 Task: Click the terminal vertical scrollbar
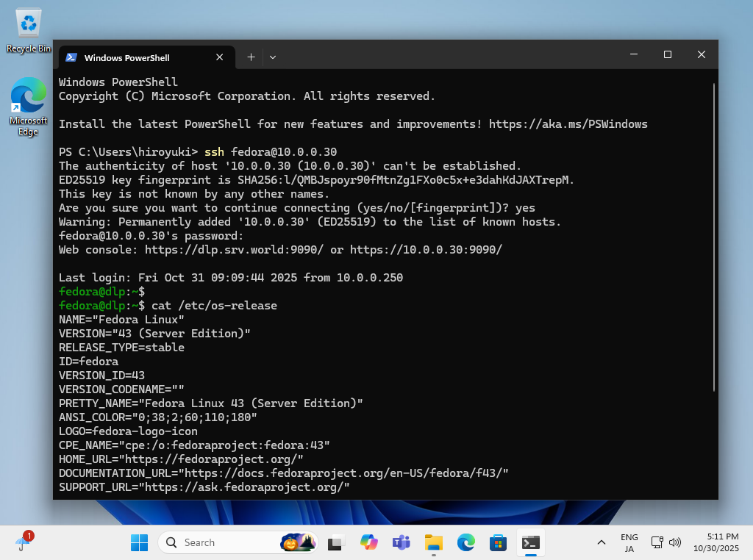[714, 235]
